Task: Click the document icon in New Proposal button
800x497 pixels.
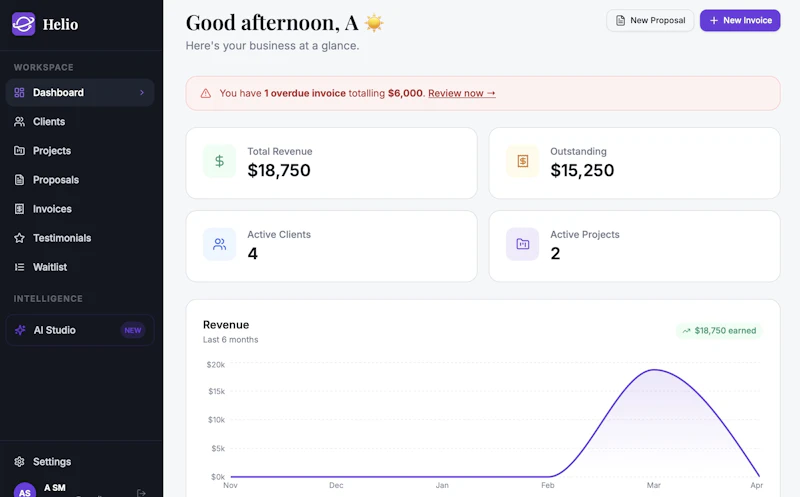Action: point(620,20)
